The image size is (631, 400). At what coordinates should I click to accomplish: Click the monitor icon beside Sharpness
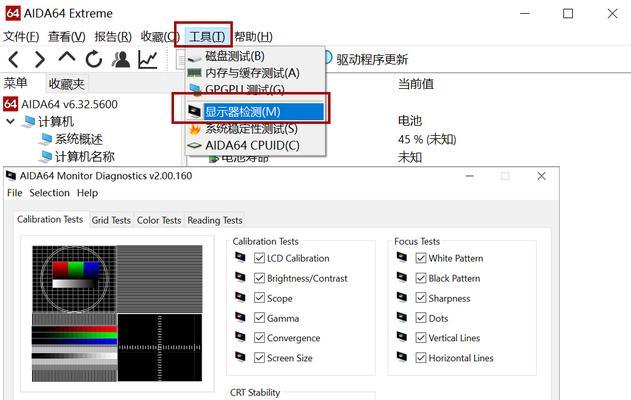click(402, 298)
